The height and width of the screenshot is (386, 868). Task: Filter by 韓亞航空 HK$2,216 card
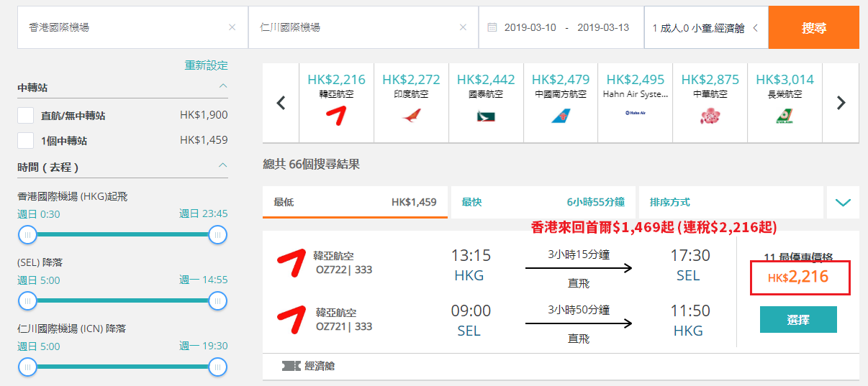tap(336, 103)
